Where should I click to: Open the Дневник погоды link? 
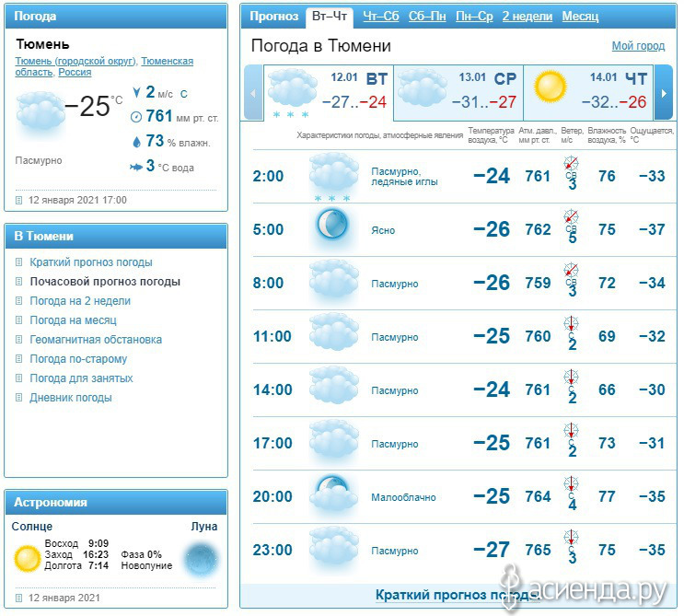click(x=71, y=398)
